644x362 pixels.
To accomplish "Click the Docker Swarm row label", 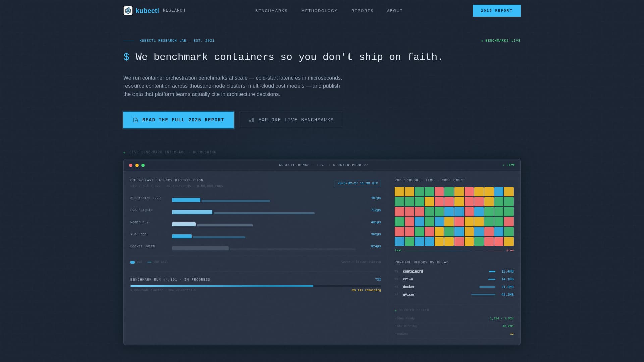I will point(143,246).
